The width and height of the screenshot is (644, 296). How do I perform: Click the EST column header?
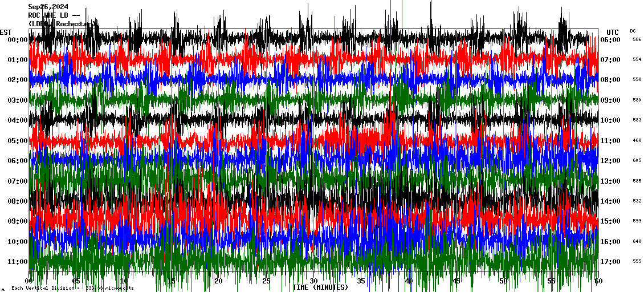click(6, 32)
